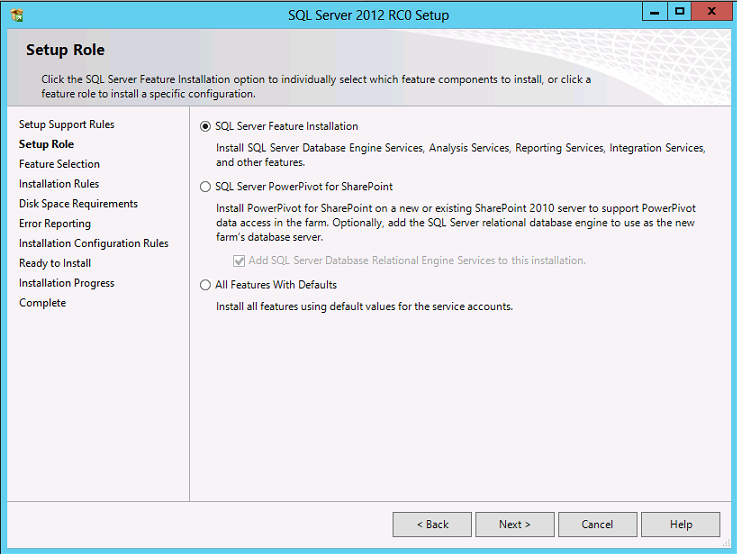Viewport: 737px width, 554px height.
Task: Choose All Features With Defaults radio button
Action: (205, 285)
